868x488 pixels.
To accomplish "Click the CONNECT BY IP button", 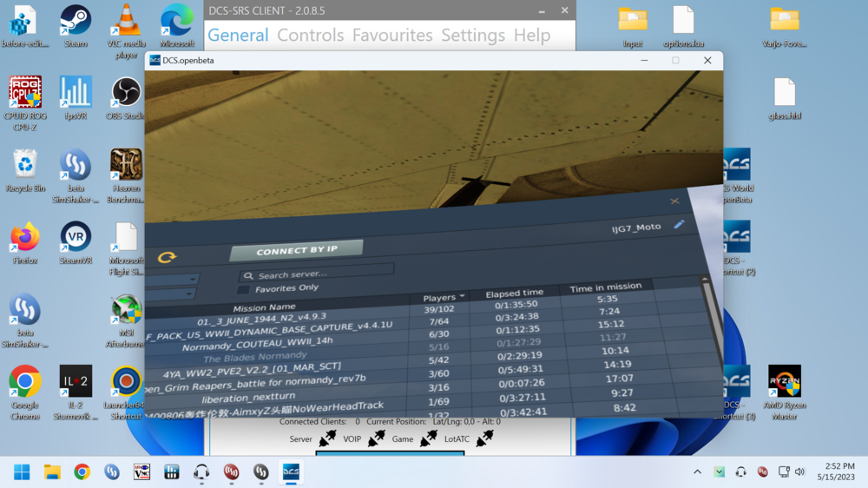I will 297,250.
